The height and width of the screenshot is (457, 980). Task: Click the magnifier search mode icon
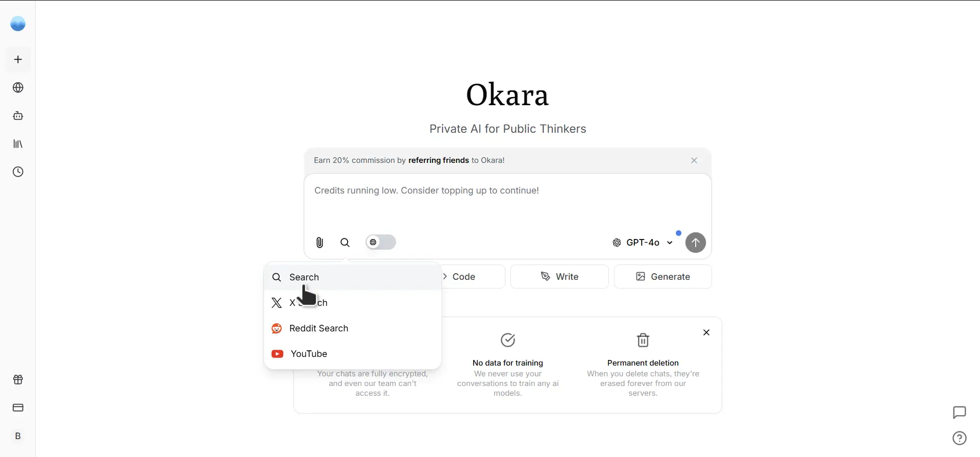[x=345, y=243]
